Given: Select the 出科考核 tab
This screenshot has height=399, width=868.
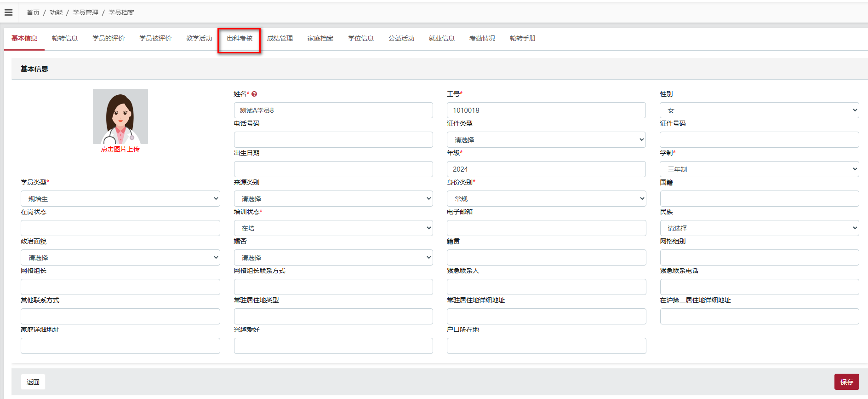Looking at the screenshot, I should [x=240, y=38].
